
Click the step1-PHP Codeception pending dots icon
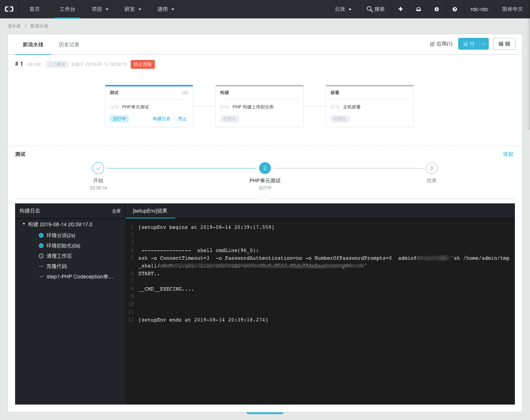coord(41,277)
